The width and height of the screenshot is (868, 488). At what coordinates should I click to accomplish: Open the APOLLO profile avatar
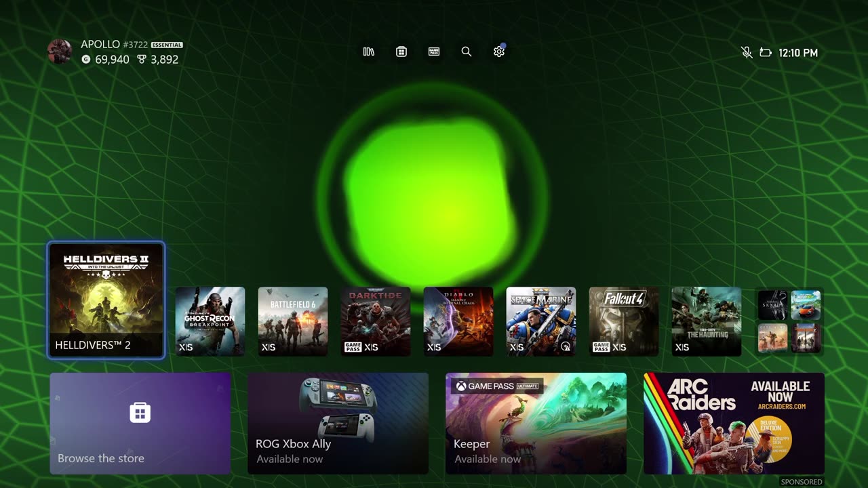click(60, 52)
